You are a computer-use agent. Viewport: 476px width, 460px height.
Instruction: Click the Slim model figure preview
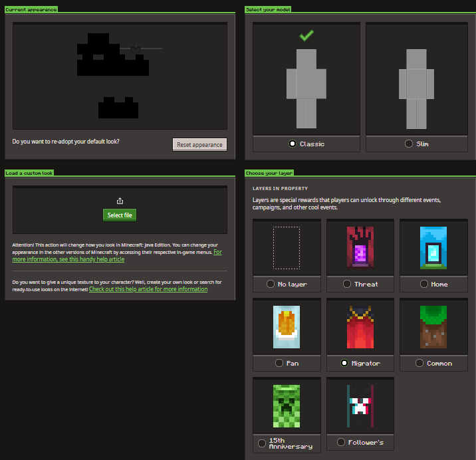click(416, 88)
